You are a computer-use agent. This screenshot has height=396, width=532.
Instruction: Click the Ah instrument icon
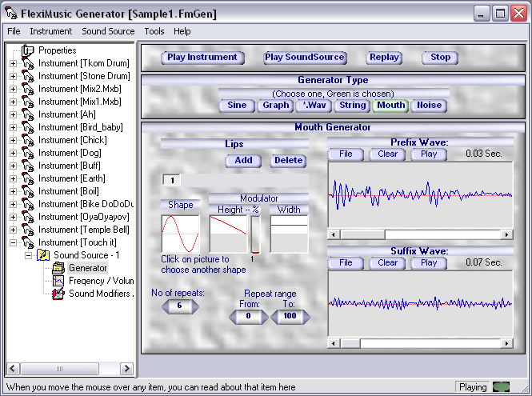28,114
